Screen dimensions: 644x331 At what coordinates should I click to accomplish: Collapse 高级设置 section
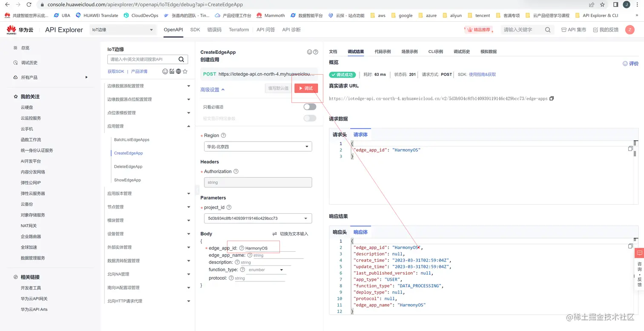click(213, 90)
